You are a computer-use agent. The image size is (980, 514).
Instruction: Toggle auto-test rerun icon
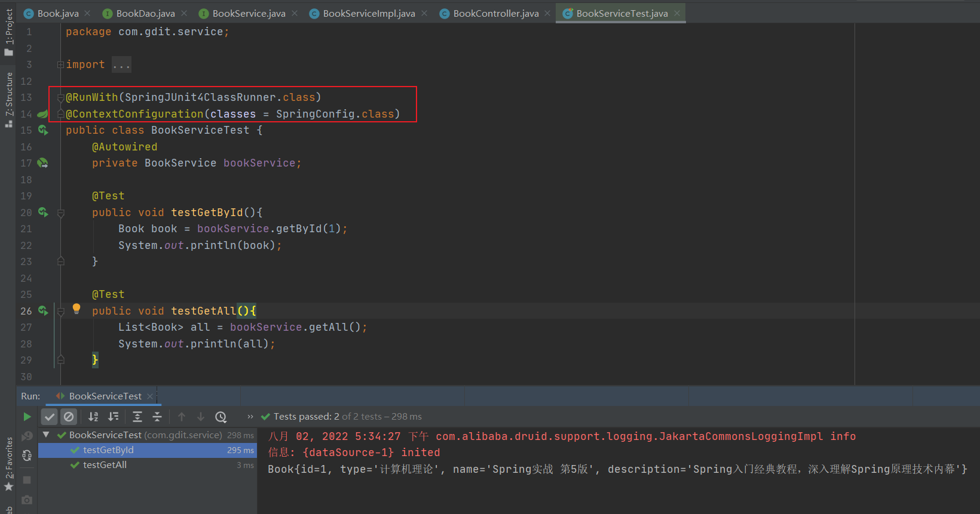point(27,455)
